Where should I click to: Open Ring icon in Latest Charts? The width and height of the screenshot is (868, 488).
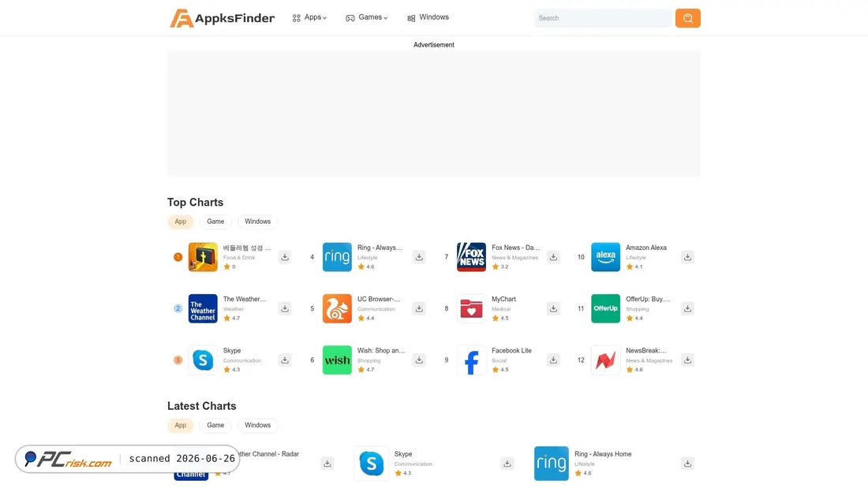click(x=552, y=463)
